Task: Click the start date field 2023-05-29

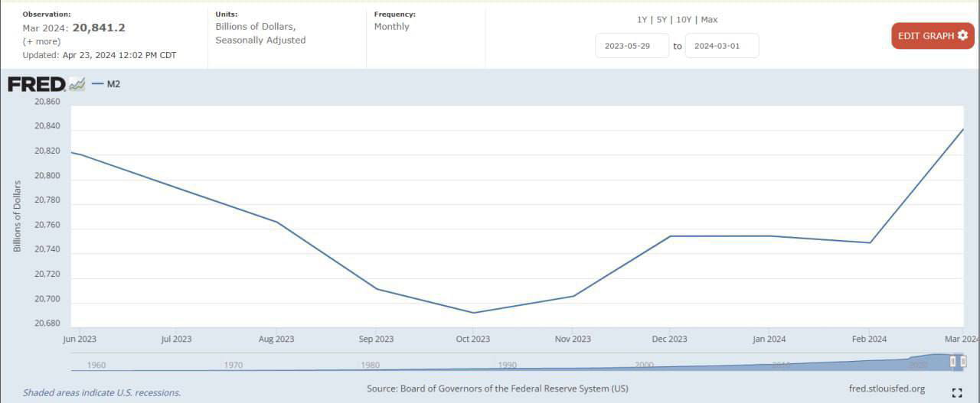Action: point(632,46)
